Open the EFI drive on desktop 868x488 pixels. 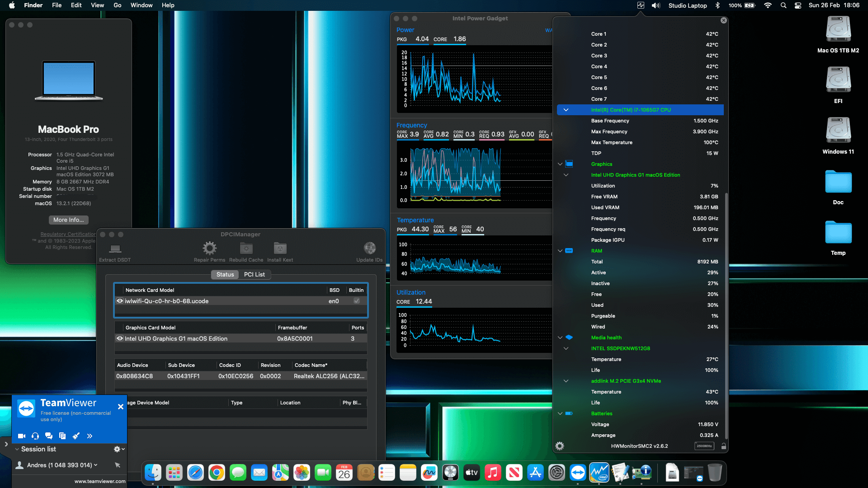coord(838,85)
